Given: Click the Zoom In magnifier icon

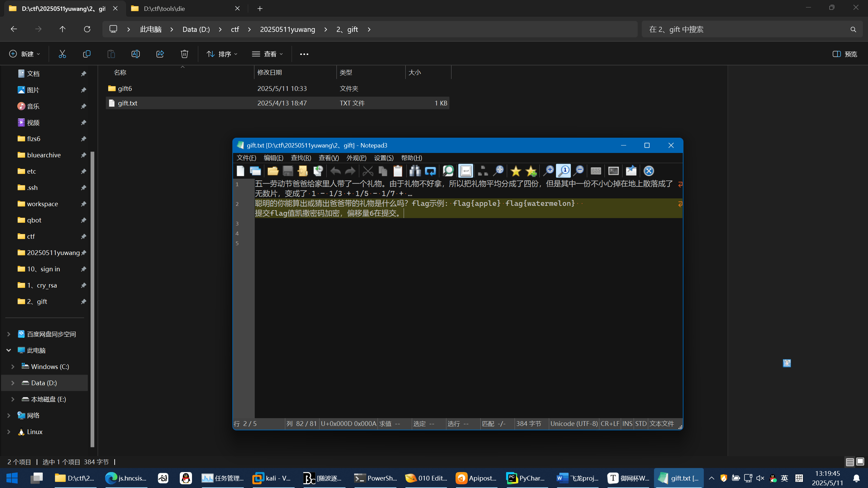Looking at the screenshot, I should pos(548,171).
